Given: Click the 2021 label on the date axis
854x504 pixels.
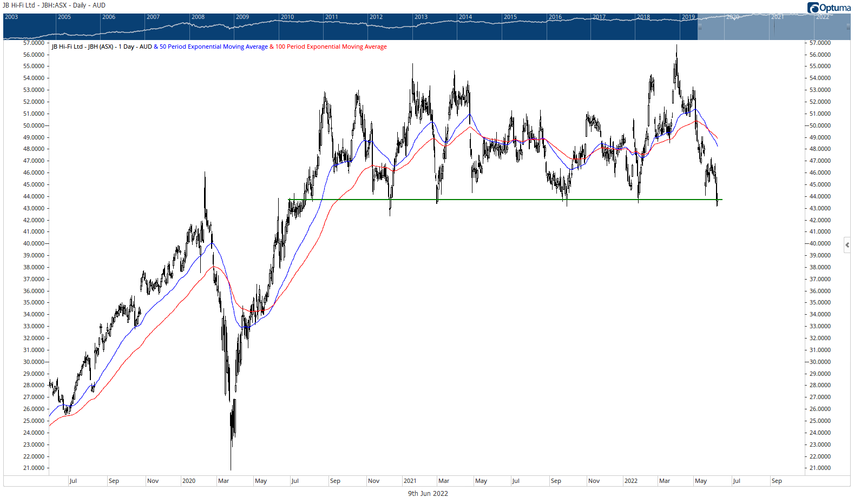Looking at the screenshot, I should point(410,481).
